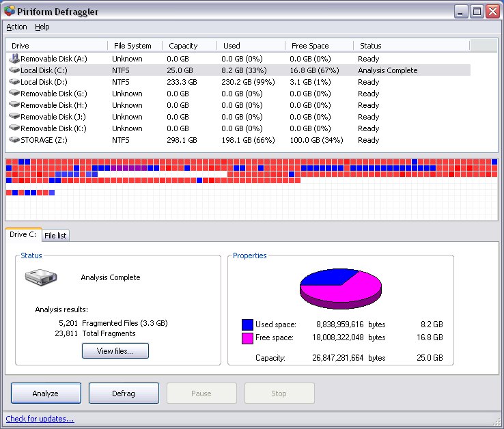
Task: Click the Local Disk (C:) drive icon
Action: [14, 70]
